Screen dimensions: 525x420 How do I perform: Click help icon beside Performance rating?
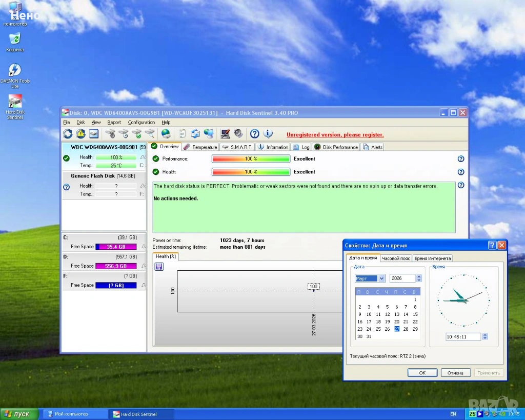coord(460,159)
